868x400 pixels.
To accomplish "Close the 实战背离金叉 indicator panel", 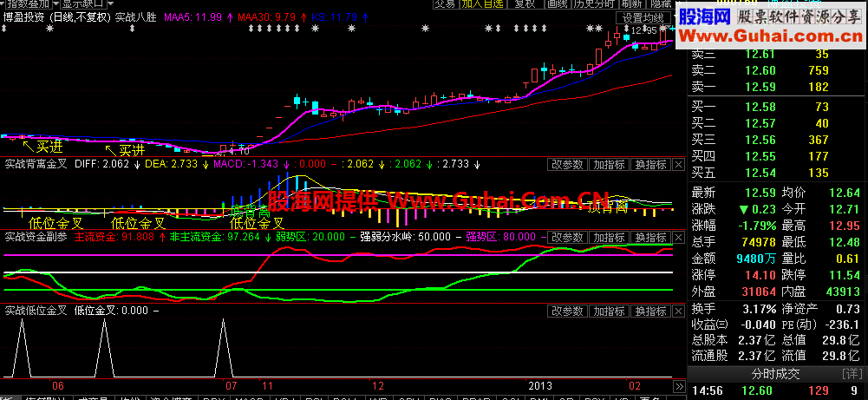I will click(679, 164).
